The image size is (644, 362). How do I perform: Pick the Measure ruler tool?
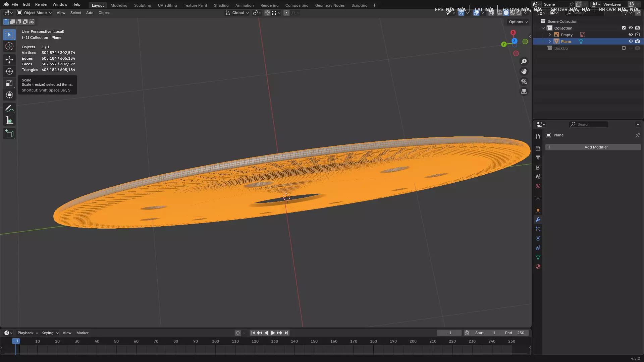9,120
